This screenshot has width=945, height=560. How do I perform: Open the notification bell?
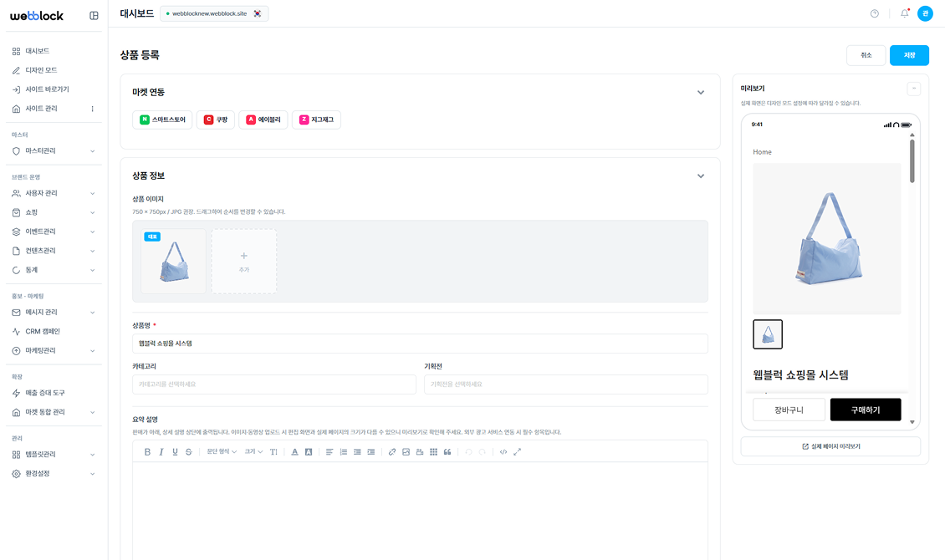(x=904, y=13)
